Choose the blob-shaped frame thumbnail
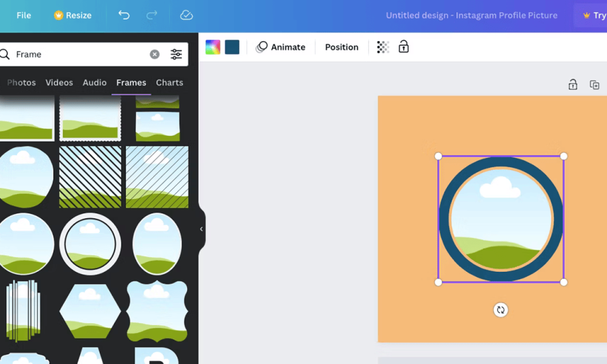 point(25,177)
